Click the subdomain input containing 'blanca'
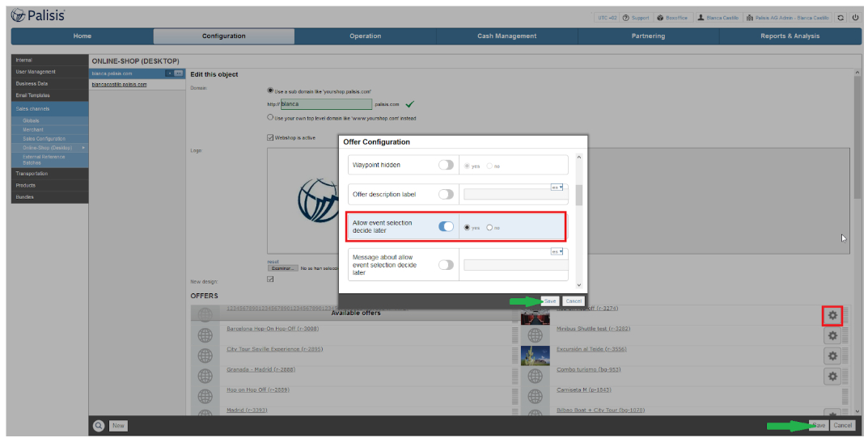This screenshot has width=868, height=442. [x=326, y=104]
